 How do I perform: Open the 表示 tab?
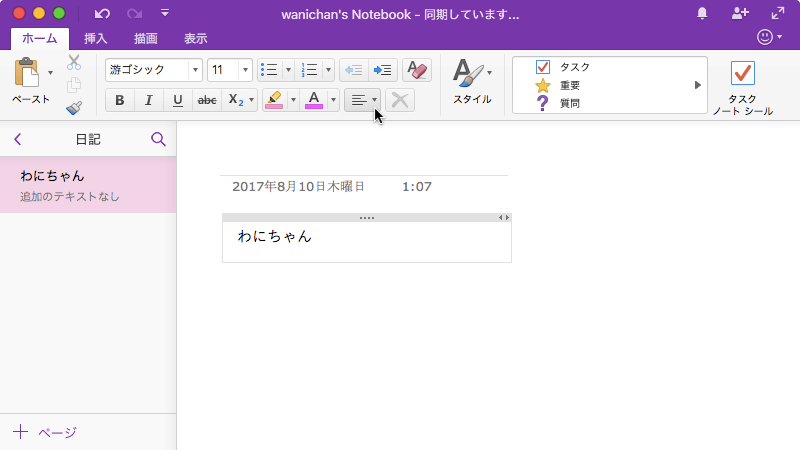pyautogui.click(x=196, y=38)
